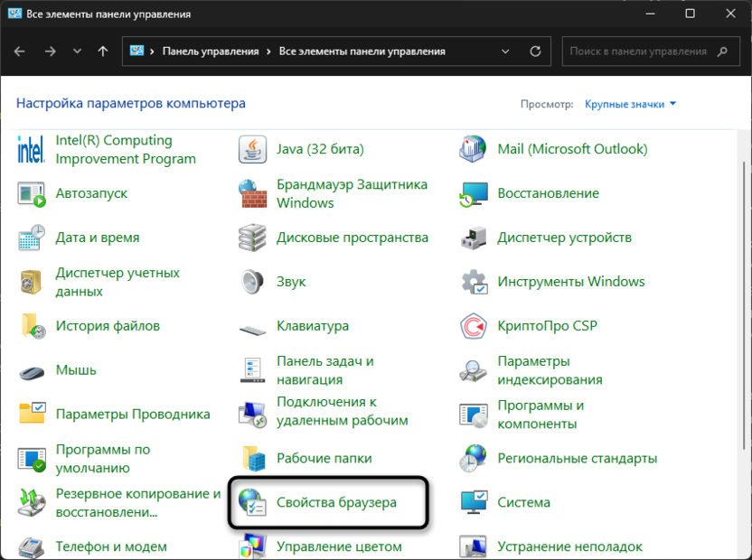752x560 pixels.
Task: Open the Параметры Проводника link
Action: pyautogui.click(x=132, y=415)
